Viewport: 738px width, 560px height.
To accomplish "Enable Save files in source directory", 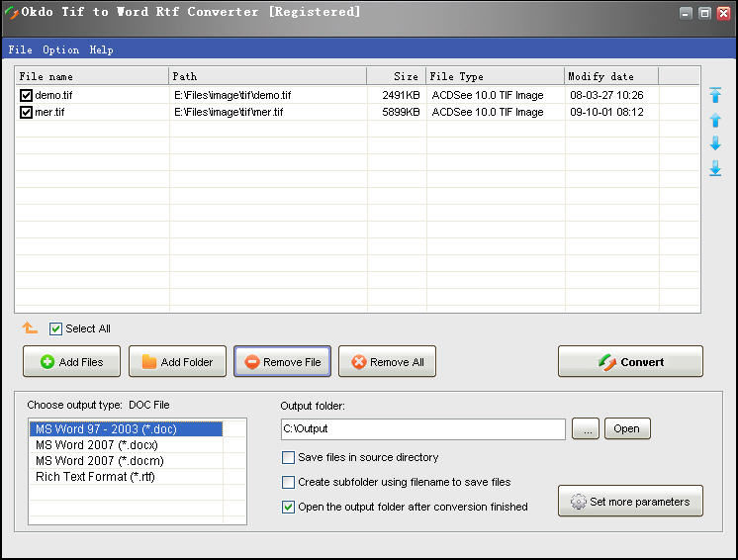I will click(288, 457).
